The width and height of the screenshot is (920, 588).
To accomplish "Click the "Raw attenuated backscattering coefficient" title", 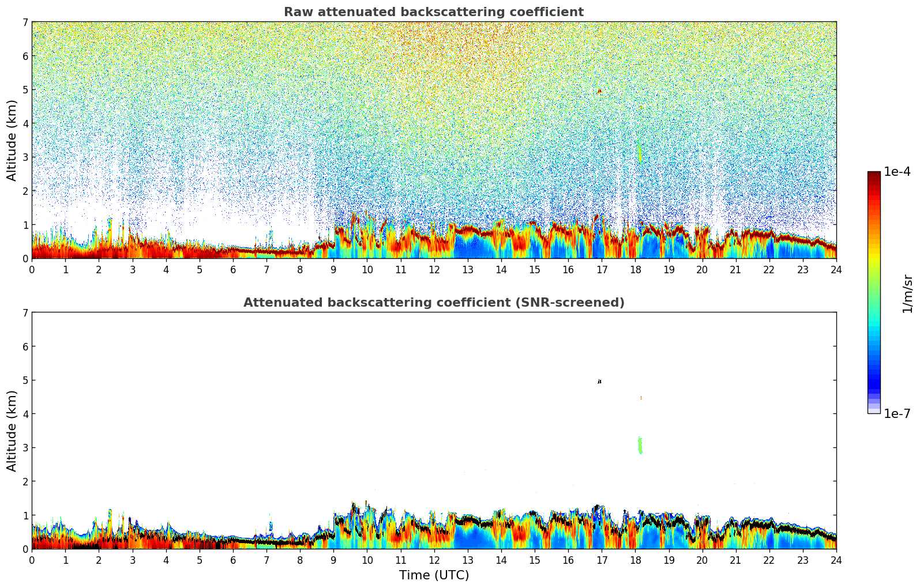I will [433, 12].
